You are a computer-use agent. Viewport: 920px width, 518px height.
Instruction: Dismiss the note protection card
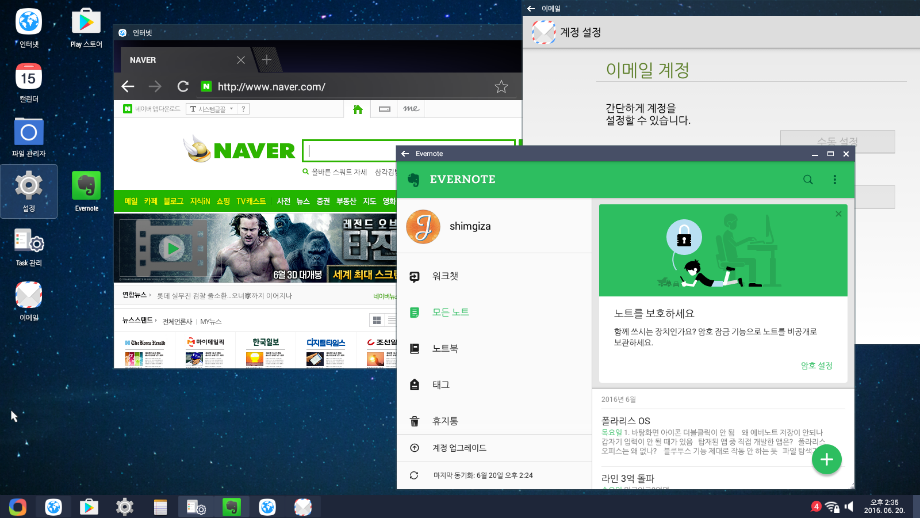[838, 214]
